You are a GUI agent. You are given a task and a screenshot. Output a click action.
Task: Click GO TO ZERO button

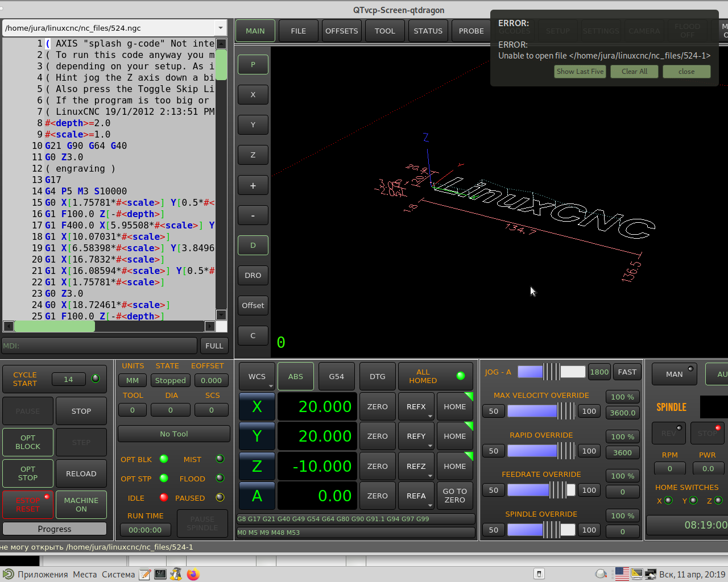455,496
